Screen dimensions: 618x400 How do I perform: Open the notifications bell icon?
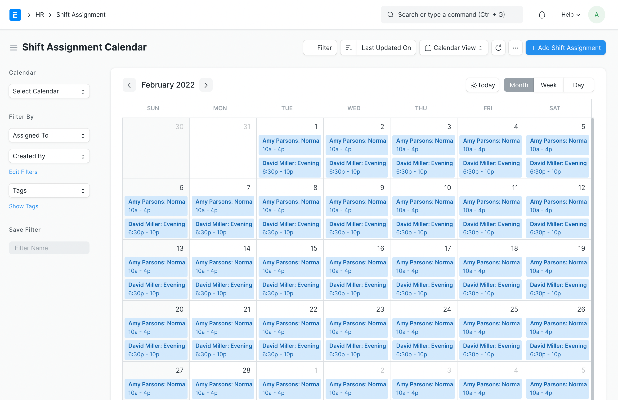tap(541, 15)
